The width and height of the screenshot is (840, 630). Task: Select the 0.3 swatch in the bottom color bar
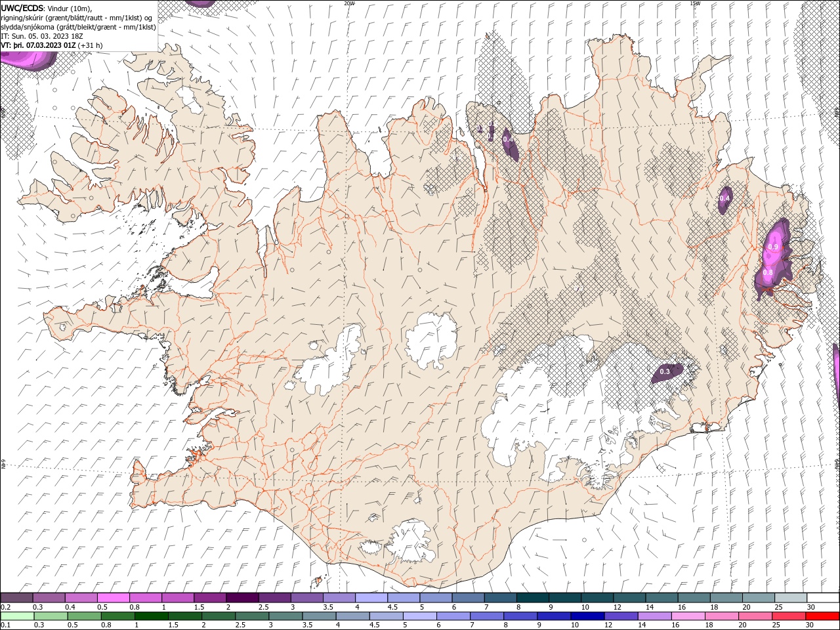click(51, 616)
